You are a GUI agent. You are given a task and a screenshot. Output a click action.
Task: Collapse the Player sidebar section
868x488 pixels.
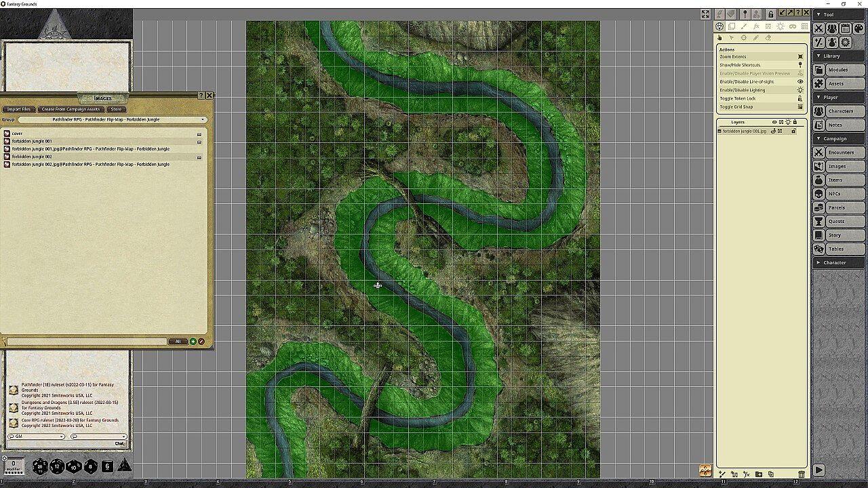pos(840,98)
